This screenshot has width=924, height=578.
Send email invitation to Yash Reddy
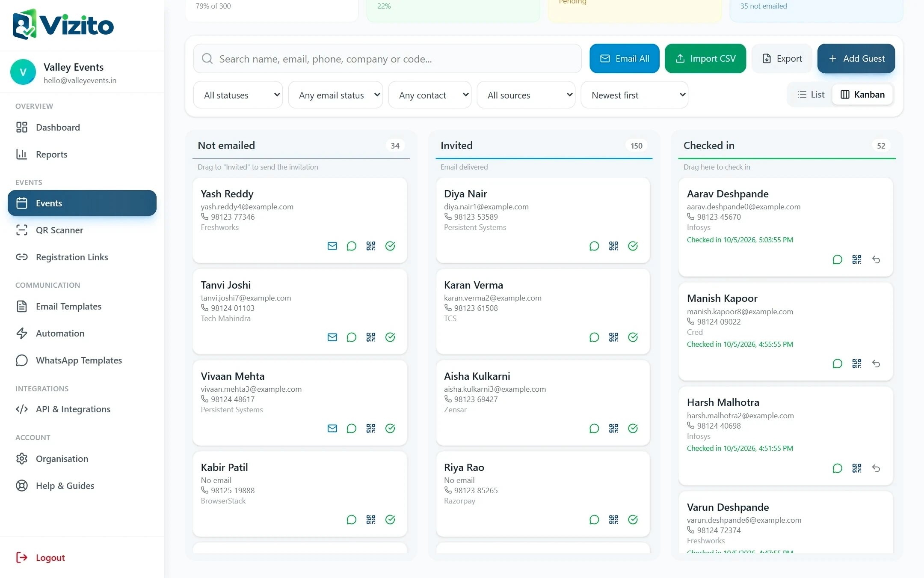pos(332,246)
